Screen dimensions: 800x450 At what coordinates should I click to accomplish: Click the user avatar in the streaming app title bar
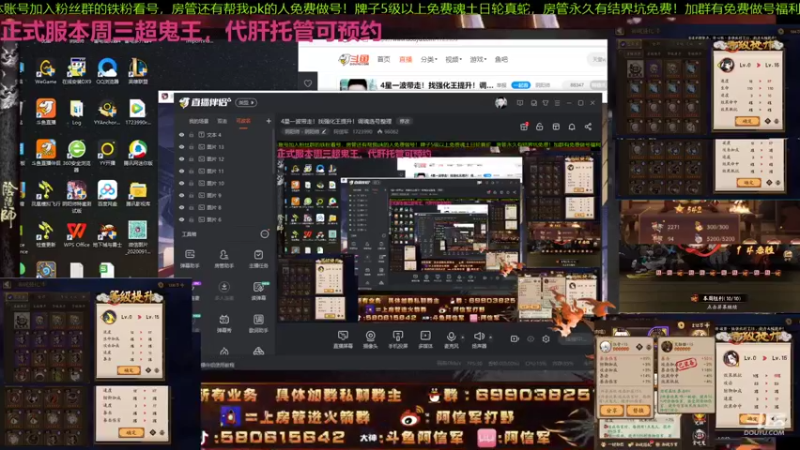(x=501, y=103)
